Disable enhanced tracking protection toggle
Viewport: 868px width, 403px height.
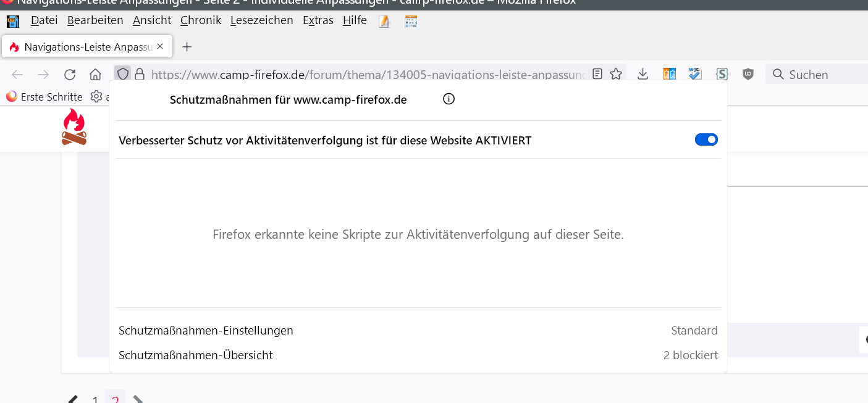[x=706, y=140]
